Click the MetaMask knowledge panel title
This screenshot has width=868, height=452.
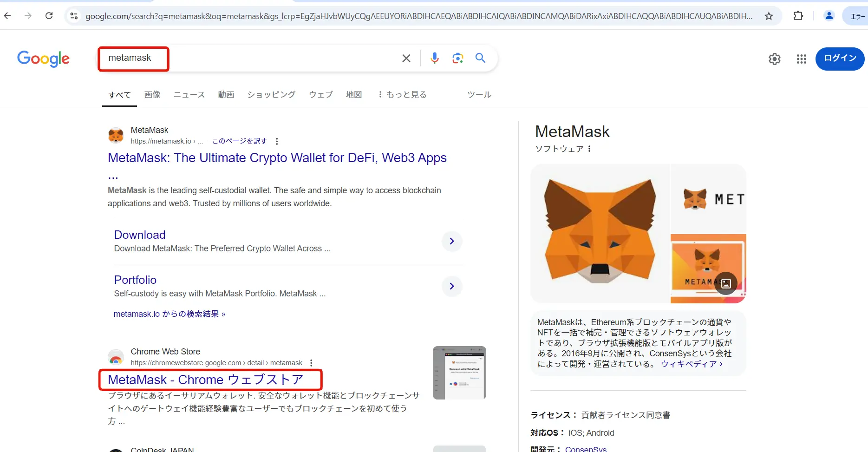[x=572, y=132]
